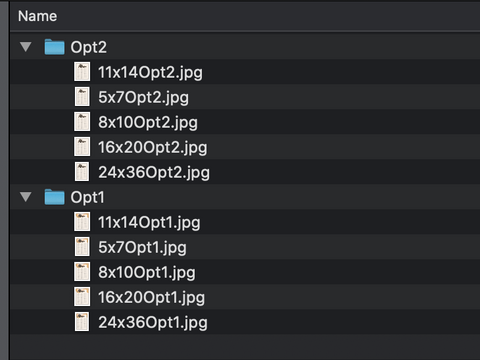Select the 16x20Opt1.jpg file name
This screenshot has width=480, height=360.
coord(151,297)
